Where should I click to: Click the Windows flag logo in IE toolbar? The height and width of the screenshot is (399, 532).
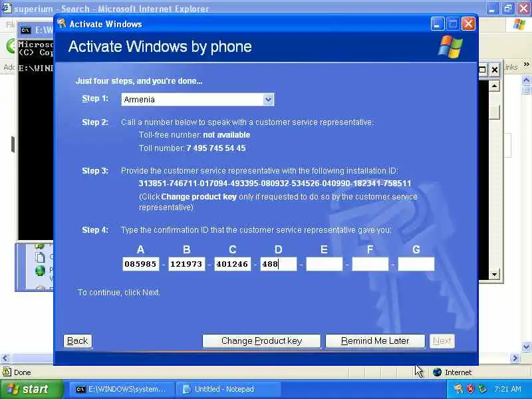519,25
